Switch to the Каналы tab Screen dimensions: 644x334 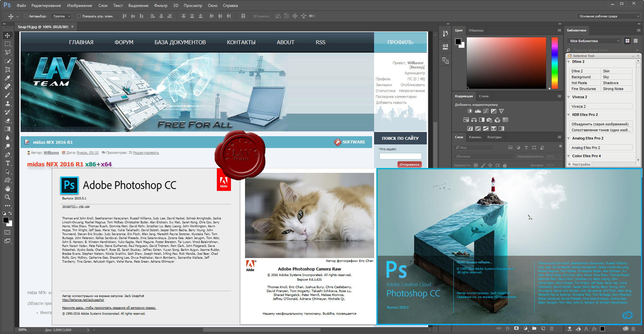pyautogui.click(x=475, y=137)
